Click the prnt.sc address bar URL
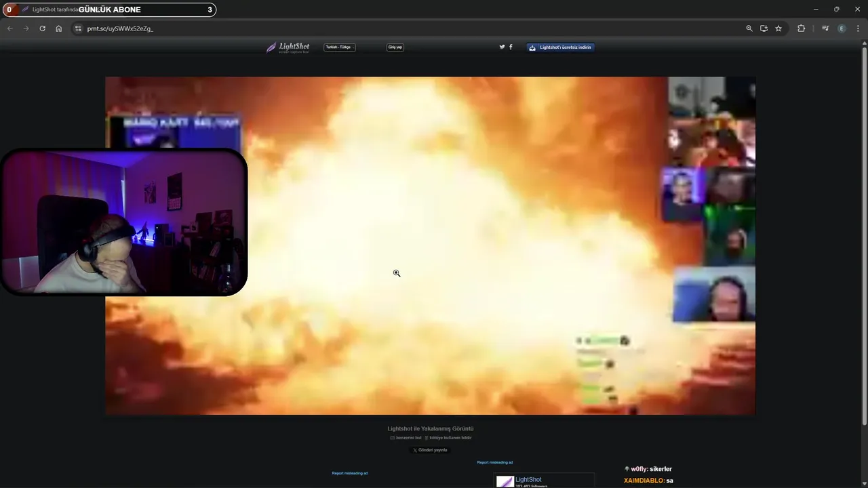The width and height of the screenshot is (868, 488). tap(120, 28)
